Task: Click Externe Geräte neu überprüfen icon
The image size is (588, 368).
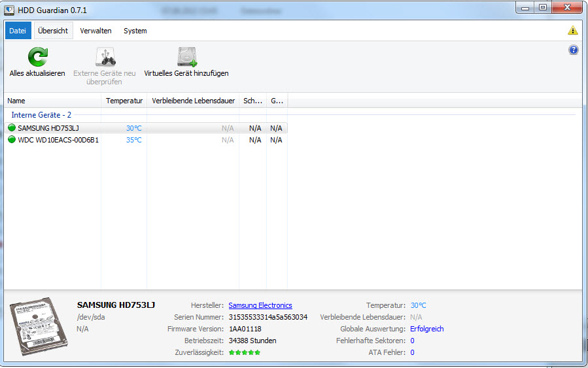Action: (105, 58)
